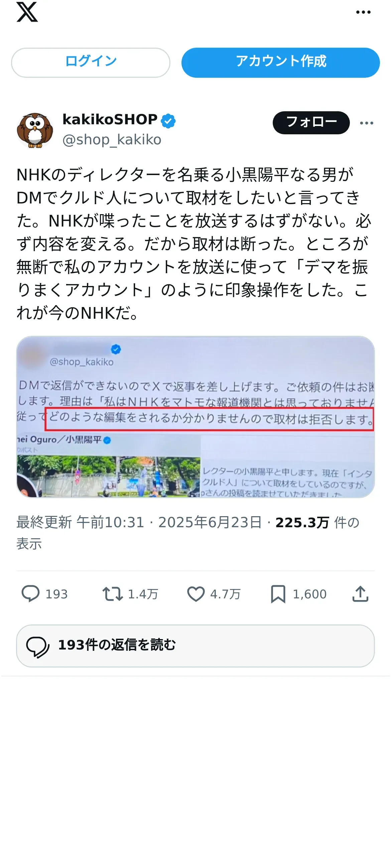This screenshot has width=391, height=868.
Task: Open the top-right more options menu
Action: [x=363, y=12]
